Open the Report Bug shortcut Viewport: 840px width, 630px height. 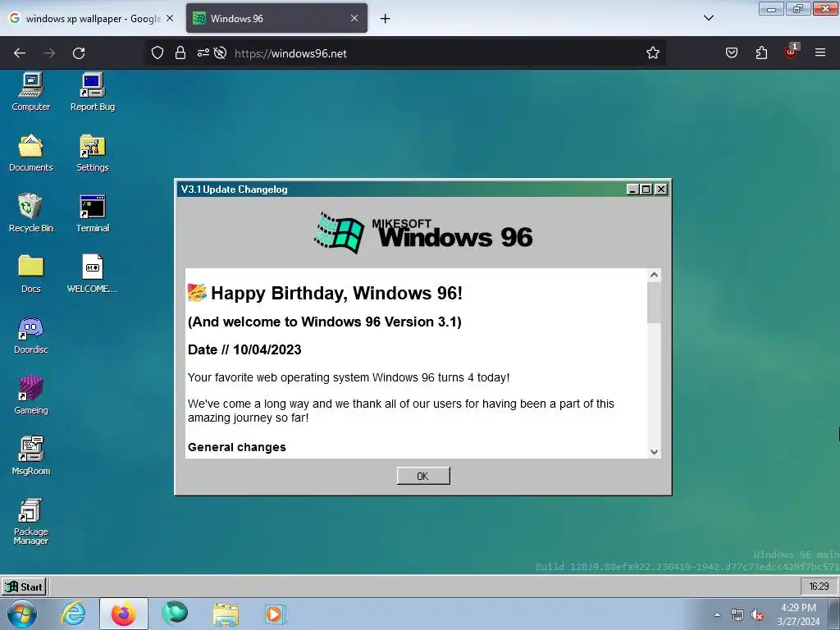93,92
